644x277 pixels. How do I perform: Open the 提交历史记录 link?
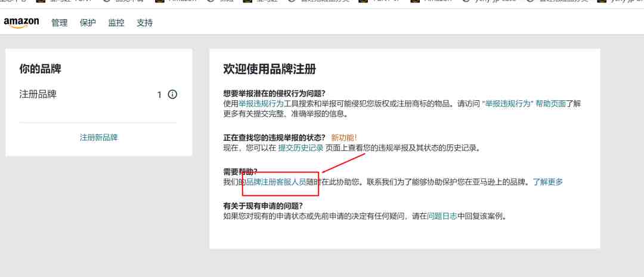301,148
